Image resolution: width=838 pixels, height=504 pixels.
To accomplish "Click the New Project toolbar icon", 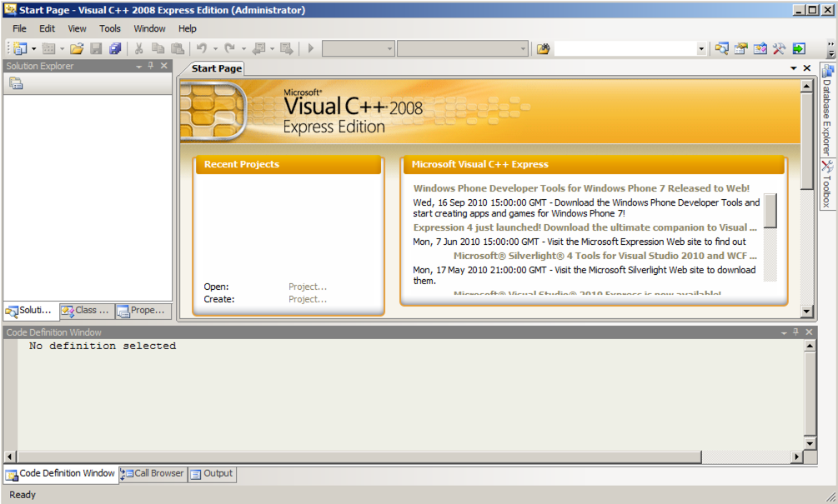I will pyautogui.click(x=20, y=48).
